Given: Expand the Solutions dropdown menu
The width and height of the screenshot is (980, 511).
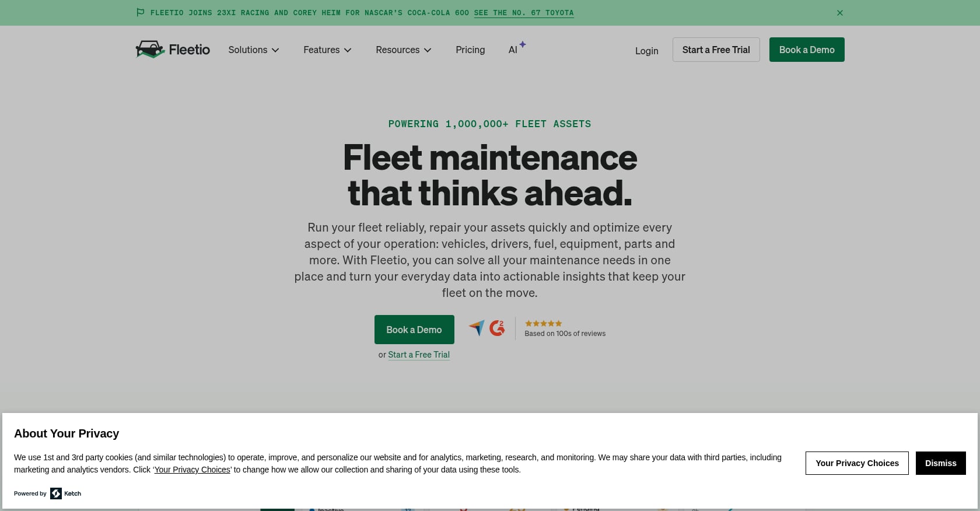Looking at the screenshot, I should coord(254,50).
